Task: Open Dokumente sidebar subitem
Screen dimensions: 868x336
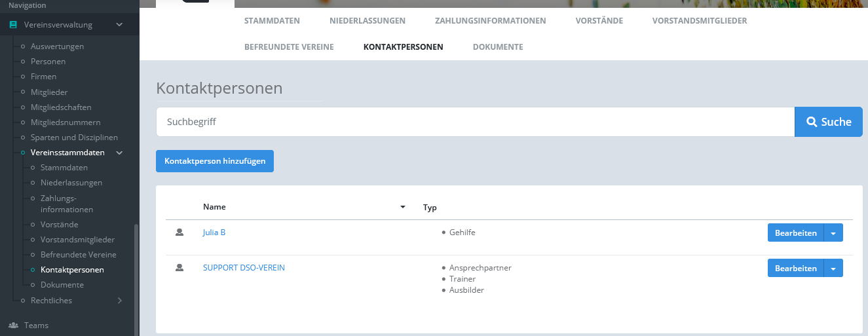Action: 62,285
